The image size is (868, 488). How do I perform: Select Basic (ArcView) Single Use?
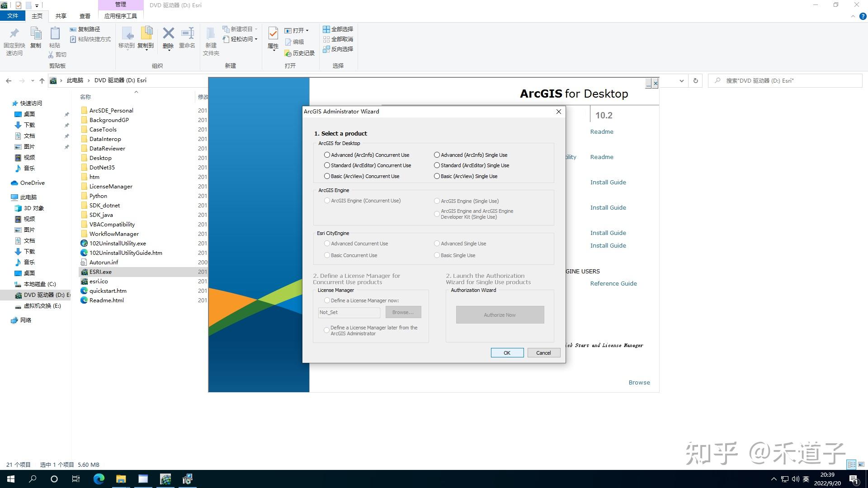[x=437, y=176]
